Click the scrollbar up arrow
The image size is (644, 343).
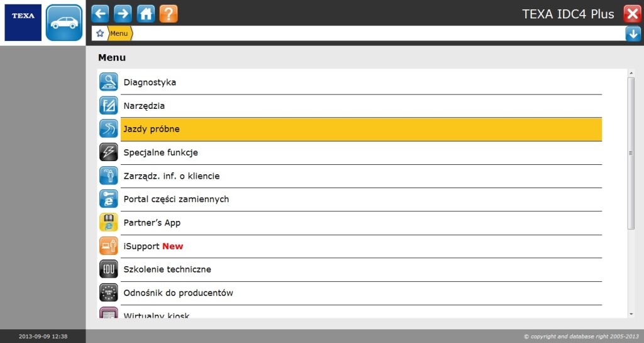[x=631, y=73]
